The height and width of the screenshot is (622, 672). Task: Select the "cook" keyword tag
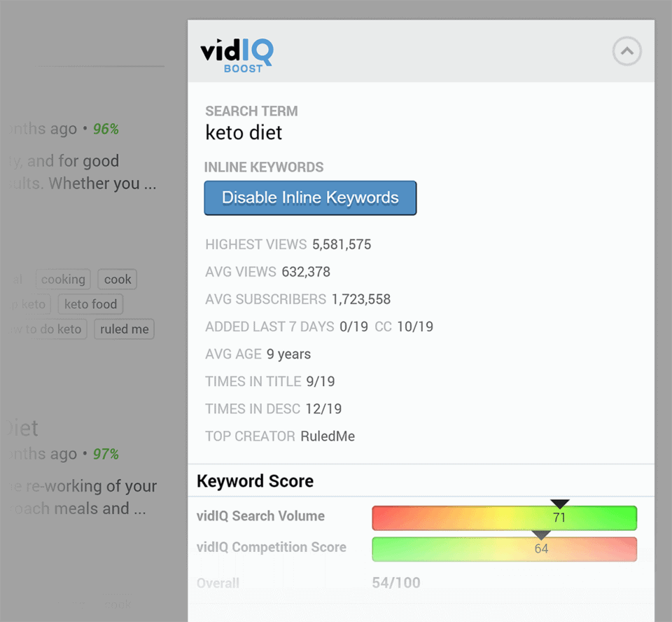pos(117,279)
